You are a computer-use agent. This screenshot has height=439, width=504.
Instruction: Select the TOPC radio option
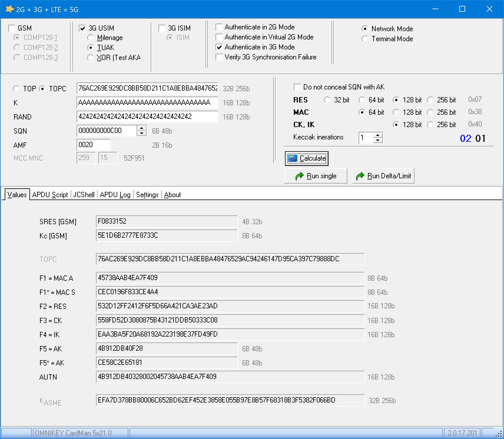pos(42,89)
